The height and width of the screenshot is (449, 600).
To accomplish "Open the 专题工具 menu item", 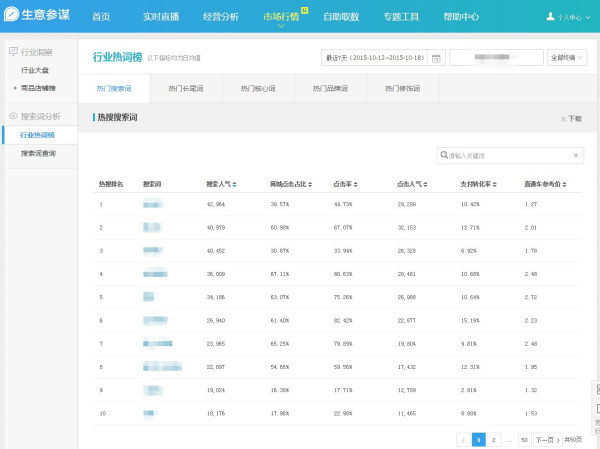I will tap(401, 16).
